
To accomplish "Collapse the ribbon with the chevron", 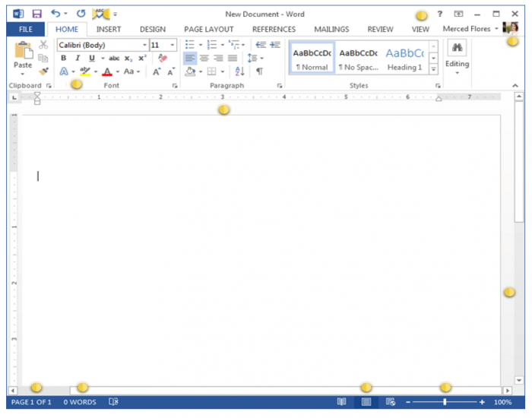I will (515, 85).
